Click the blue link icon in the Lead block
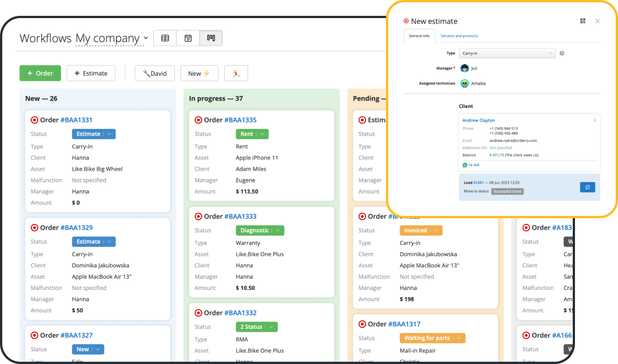Viewport: 618px width, 364px height. (587, 187)
